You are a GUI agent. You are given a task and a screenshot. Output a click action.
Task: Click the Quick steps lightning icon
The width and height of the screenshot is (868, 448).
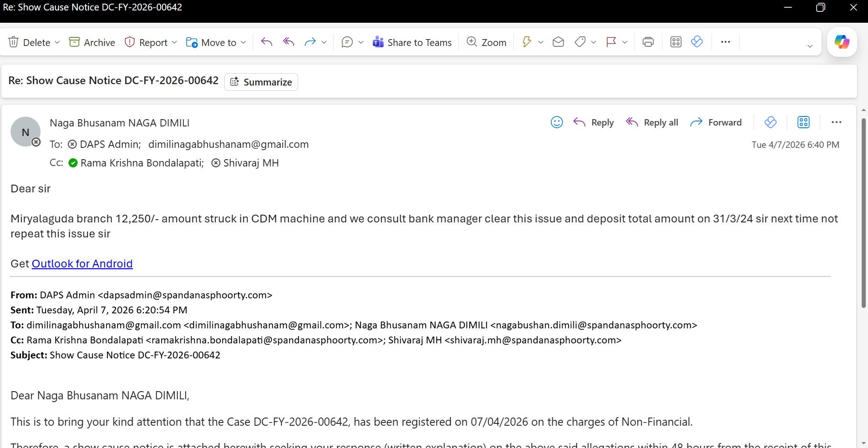[527, 42]
